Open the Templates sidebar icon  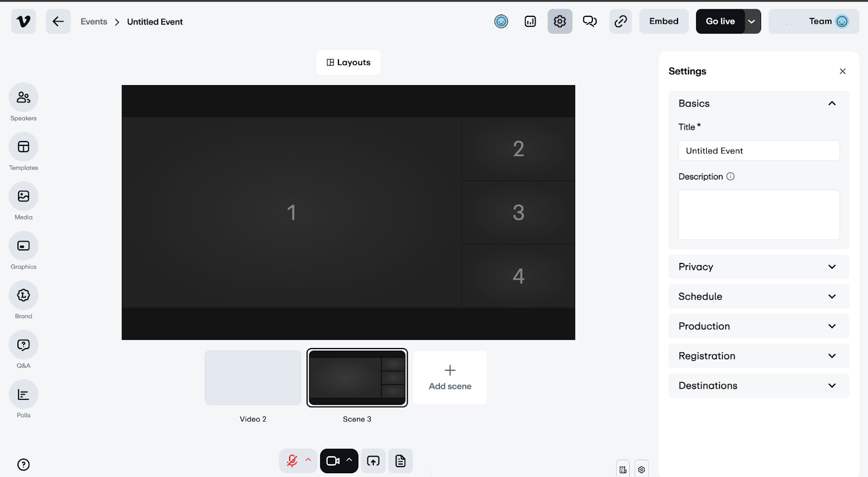click(23, 147)
